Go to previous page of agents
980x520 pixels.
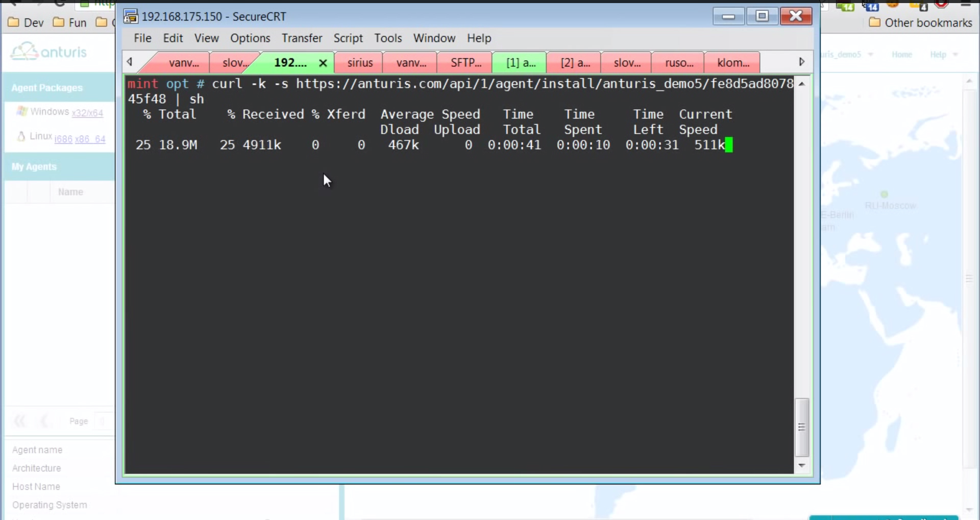pyautogui.click(x=45, y=421)
